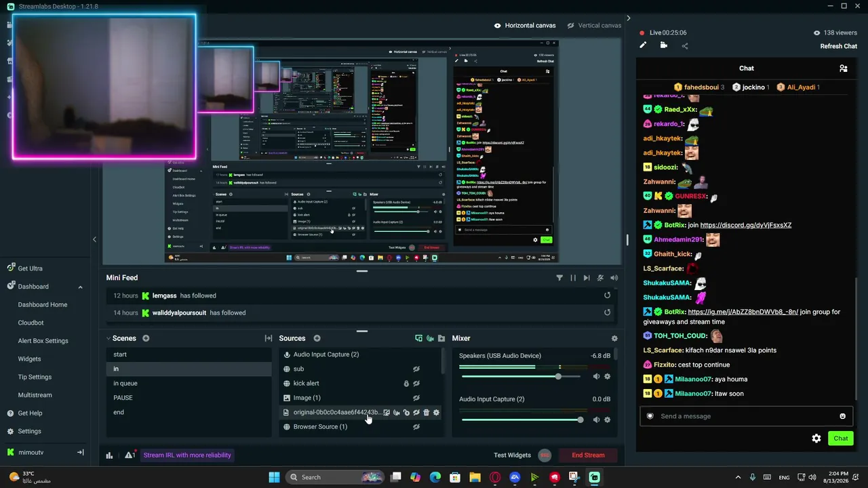Screen dimensions: 868x488
Task: Toggle visibility of Browser Source (1)
Action: pyautogui.click(x=416, y=427)
